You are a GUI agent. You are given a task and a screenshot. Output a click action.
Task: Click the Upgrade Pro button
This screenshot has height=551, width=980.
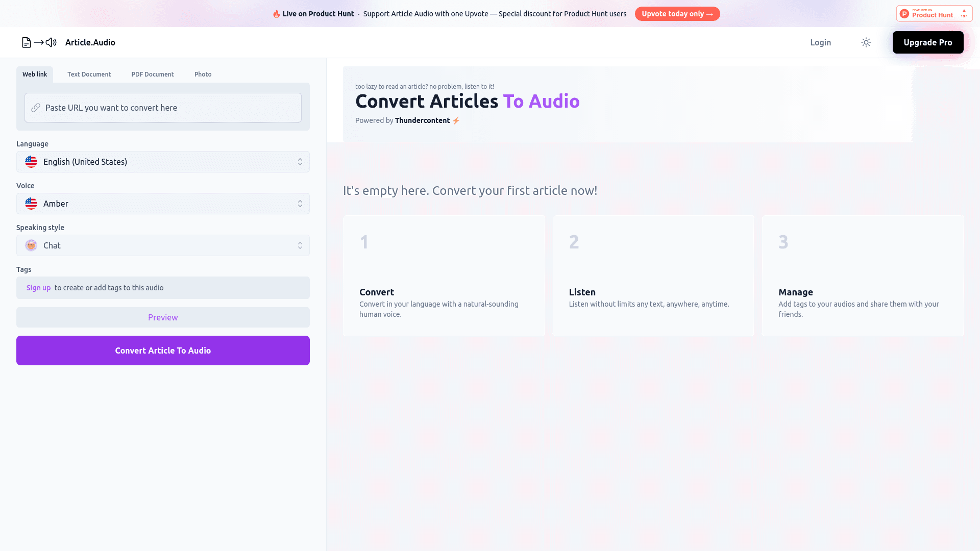pos(928,42)
